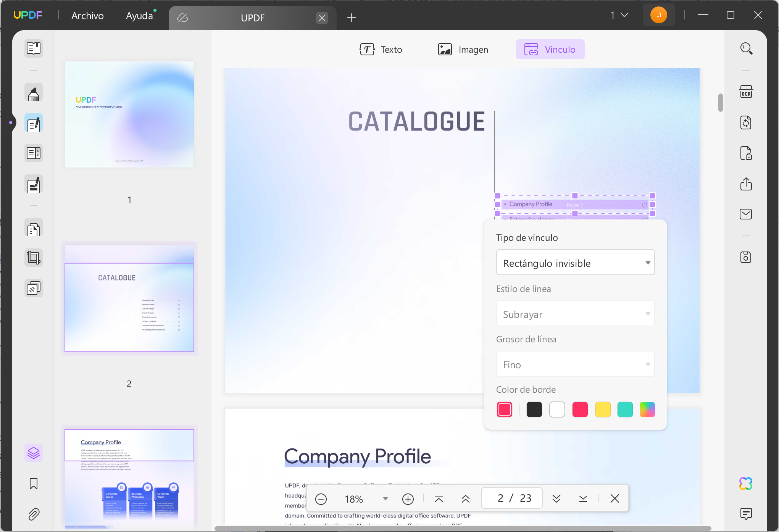779x532 pixels.
Task: Send the file by email icon
Action: point(746,214)
